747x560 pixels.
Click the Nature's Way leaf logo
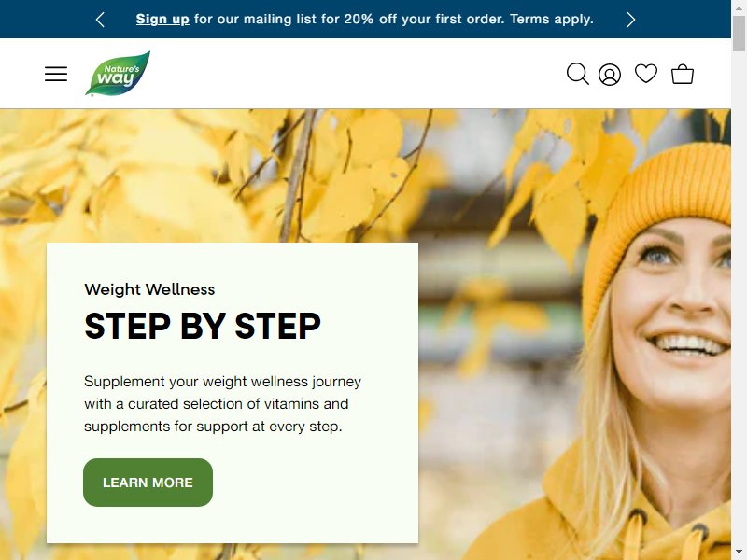pyautogui.click(x=118, y=74)
